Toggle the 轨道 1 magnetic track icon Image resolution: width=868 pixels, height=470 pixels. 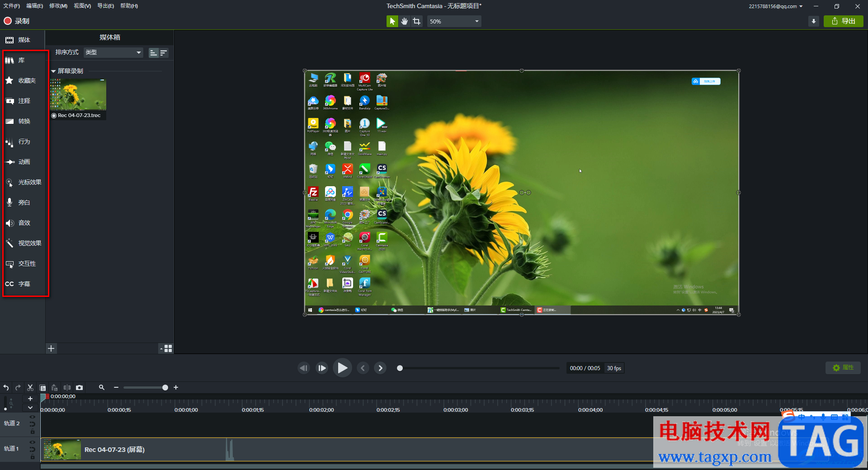coord(32,450)
